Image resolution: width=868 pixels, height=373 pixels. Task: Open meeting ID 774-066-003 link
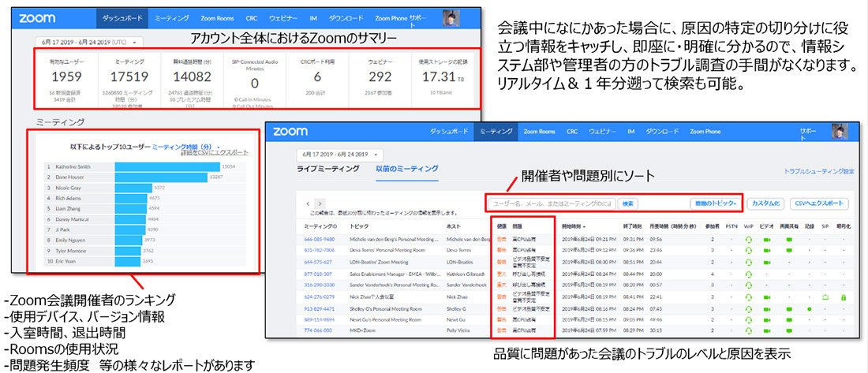(318, 330)
